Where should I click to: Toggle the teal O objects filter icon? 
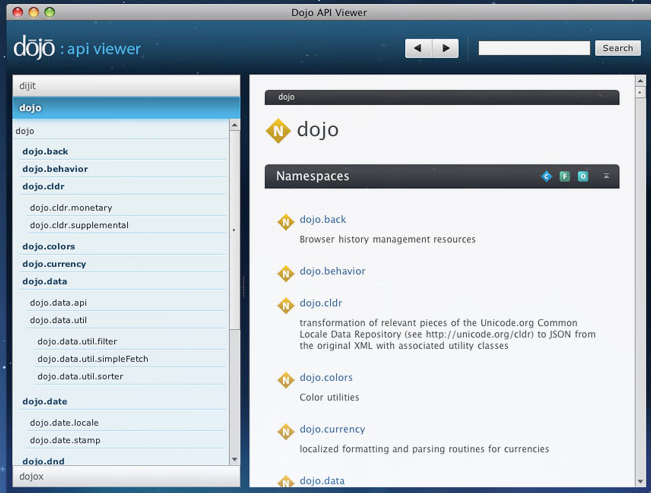(583, 177)
